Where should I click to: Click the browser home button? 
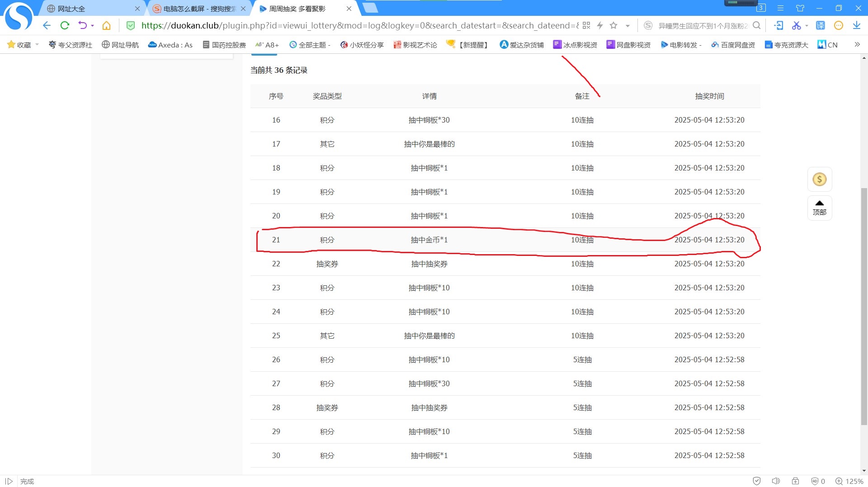pyautogui.click(x=106, y=26)
